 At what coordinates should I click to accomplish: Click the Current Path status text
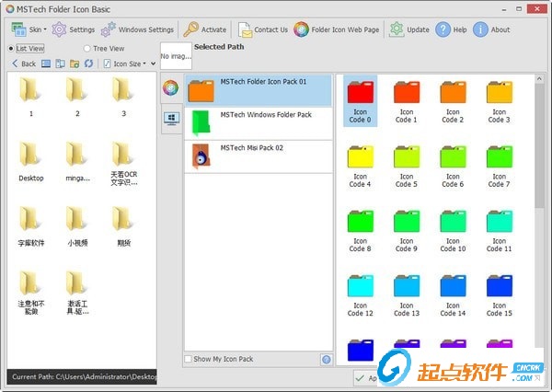click(x=84, y=377)
